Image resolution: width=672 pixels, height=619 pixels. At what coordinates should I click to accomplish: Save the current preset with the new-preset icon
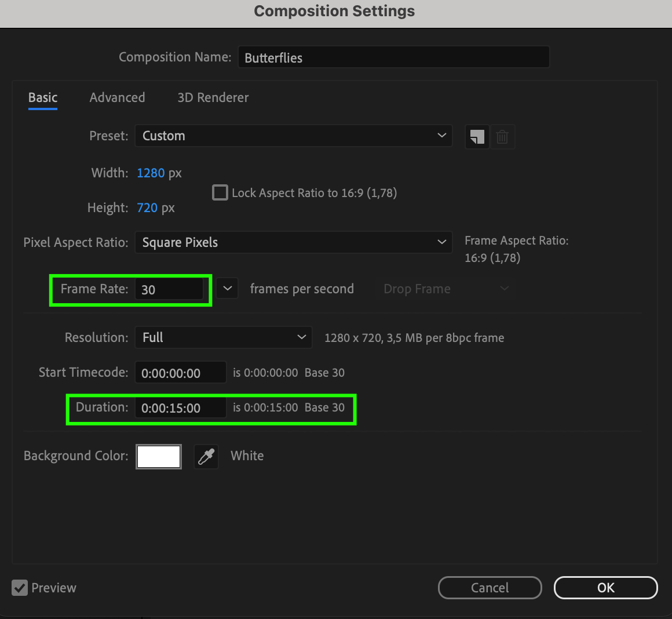pyautogui.click(x=477, y=137)
